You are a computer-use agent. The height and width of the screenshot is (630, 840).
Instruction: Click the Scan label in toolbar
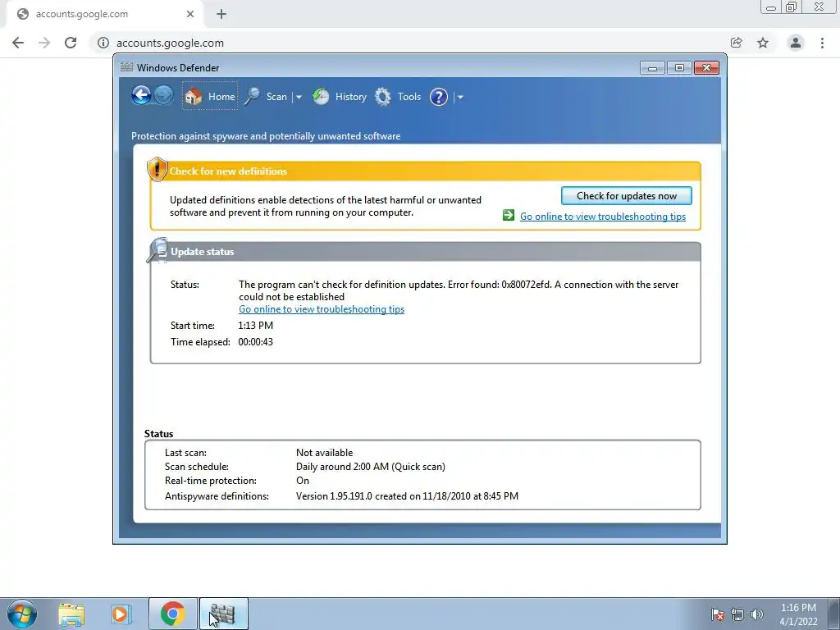point(276,97)
